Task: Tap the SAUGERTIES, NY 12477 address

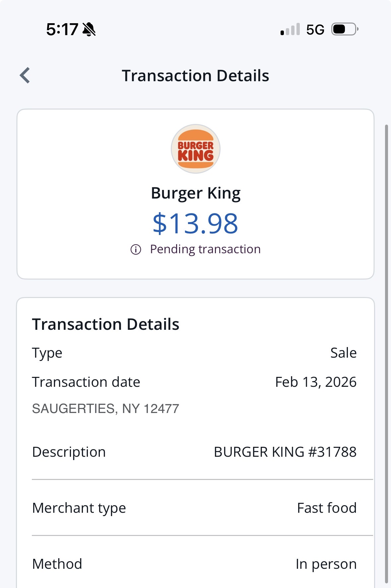Action: click(x=105, y=409)
